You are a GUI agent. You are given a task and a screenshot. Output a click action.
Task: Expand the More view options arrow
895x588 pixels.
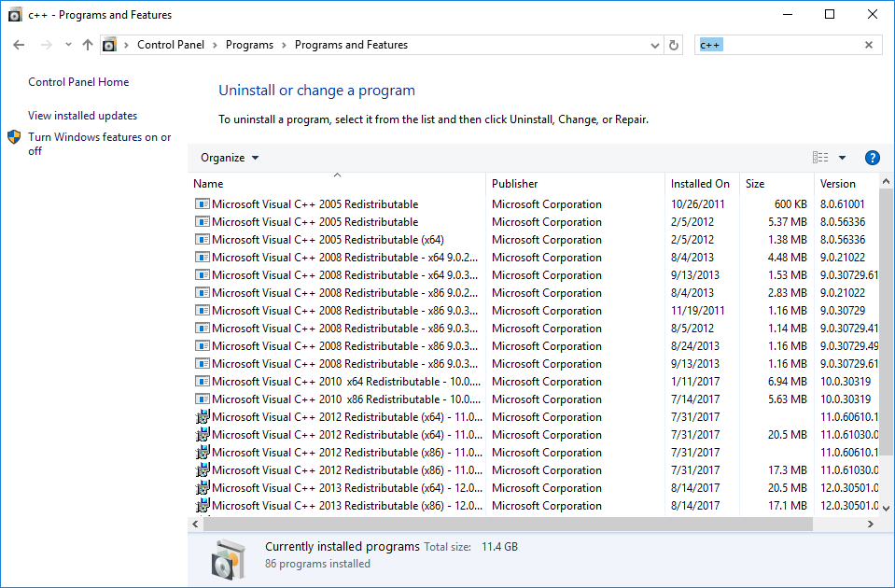point(842,158)
